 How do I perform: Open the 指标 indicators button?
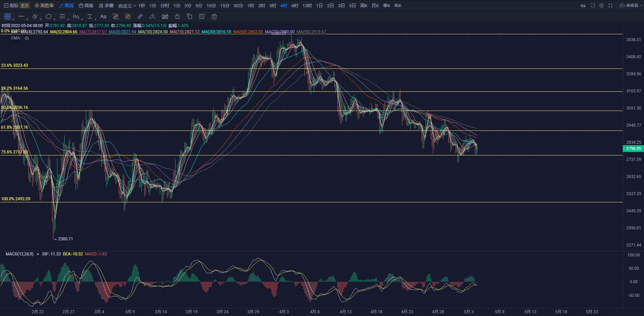[x=11, y=5]
